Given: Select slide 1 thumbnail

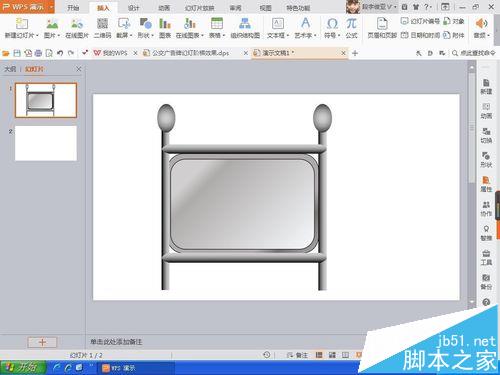Looking at the screenshot, I should tap(46, 100).
